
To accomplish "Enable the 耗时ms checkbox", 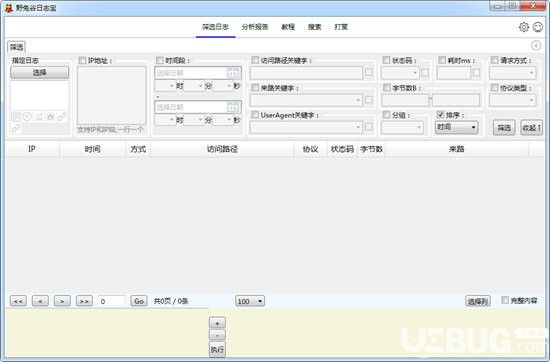I will pos(442,60).
